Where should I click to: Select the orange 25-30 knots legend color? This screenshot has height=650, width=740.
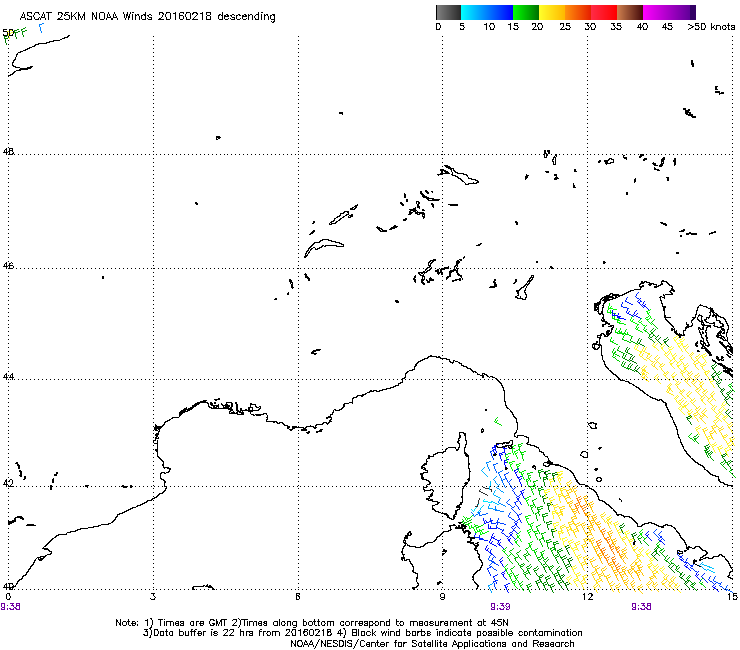click(x=578, y=12)
